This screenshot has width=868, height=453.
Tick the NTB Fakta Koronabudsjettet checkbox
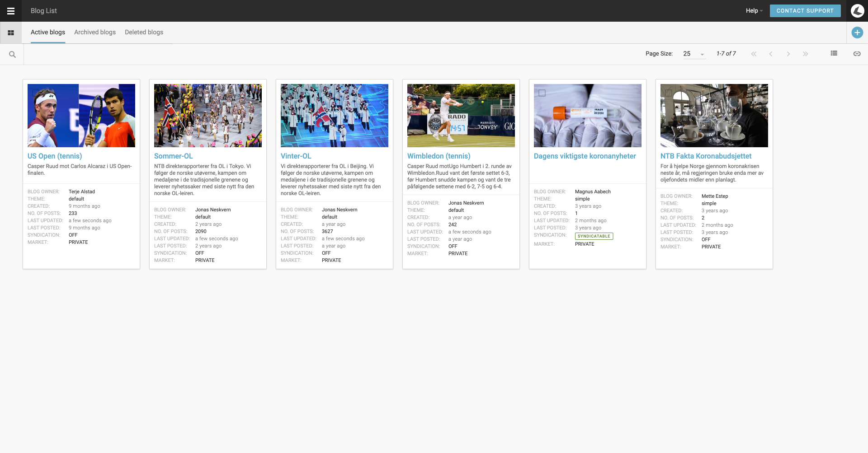click(x=669, y=93)
